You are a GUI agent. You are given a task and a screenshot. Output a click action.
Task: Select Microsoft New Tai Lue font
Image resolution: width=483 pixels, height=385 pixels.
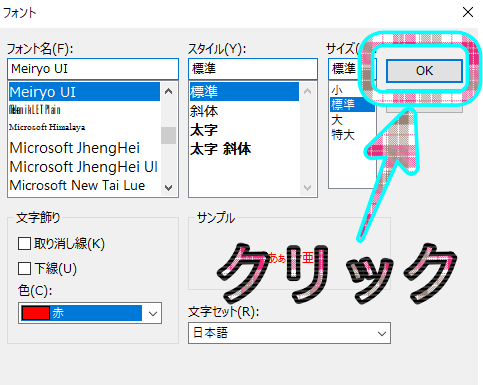tap(77, 185)
